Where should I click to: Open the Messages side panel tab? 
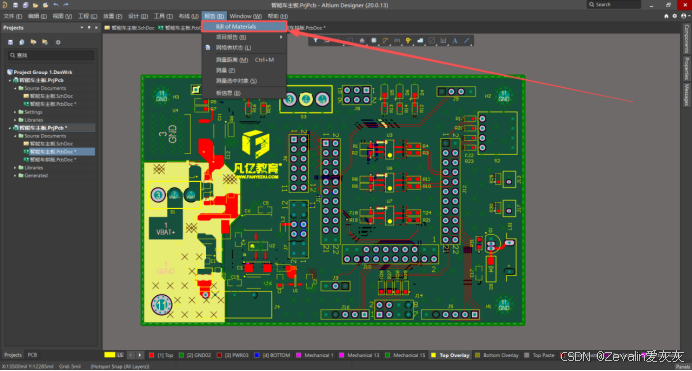687,95
